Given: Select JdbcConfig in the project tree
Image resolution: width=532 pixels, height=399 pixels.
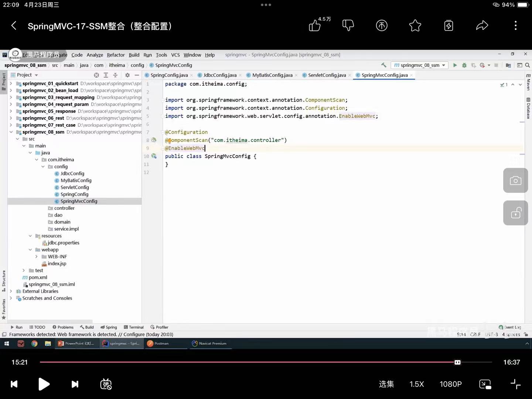Looking at the screenshot, I should (x=72, y=173).
